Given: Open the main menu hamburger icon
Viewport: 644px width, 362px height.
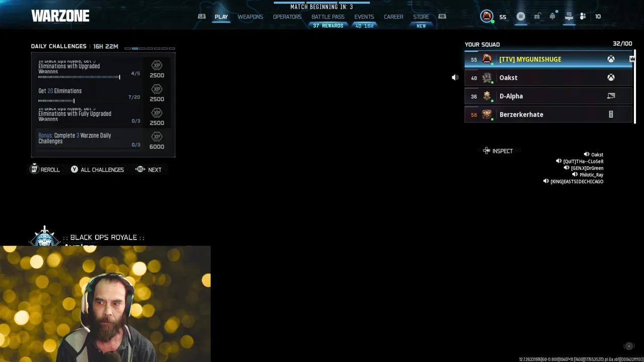Looking at the screenshot, I should [521, 17].
